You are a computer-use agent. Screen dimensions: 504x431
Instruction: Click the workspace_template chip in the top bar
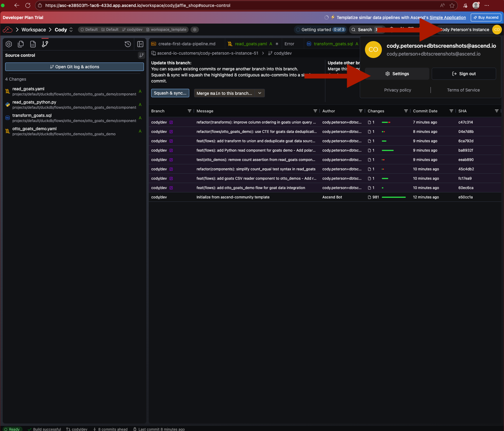tap(166, 30)
